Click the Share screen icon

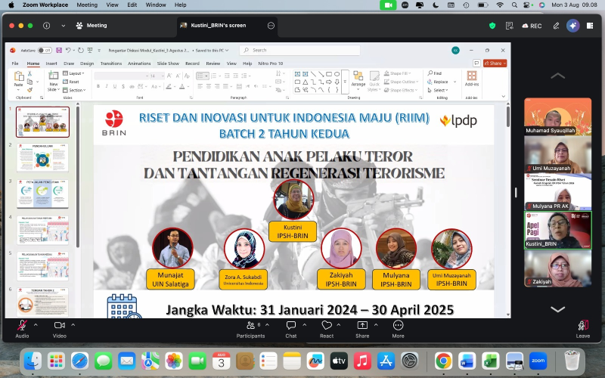(x=362, y=325)
